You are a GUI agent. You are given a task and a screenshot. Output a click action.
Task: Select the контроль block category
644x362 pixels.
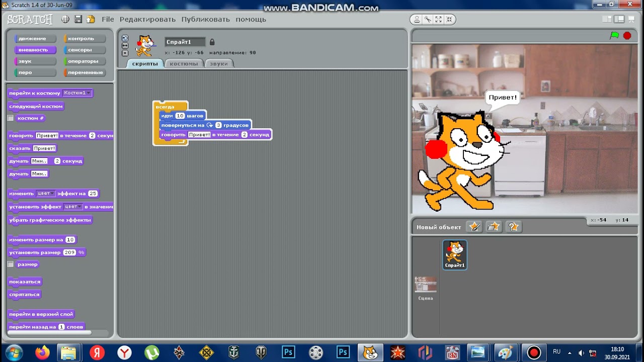85,39
